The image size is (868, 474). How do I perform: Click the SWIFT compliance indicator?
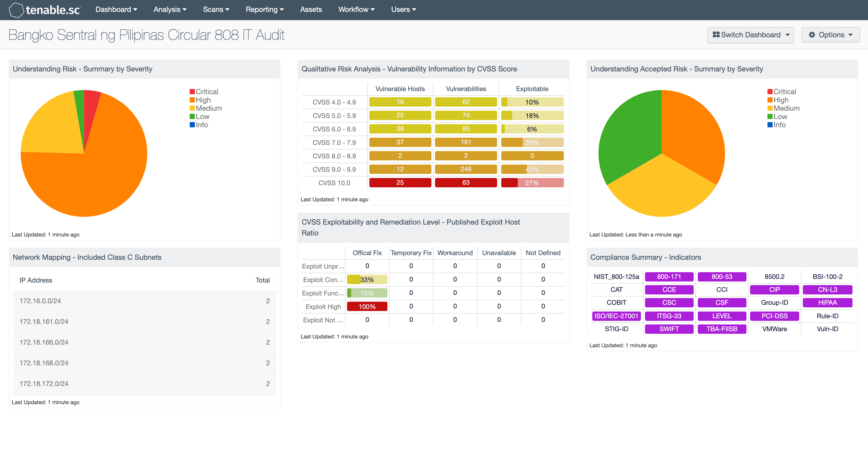click(x=669, y=329)
